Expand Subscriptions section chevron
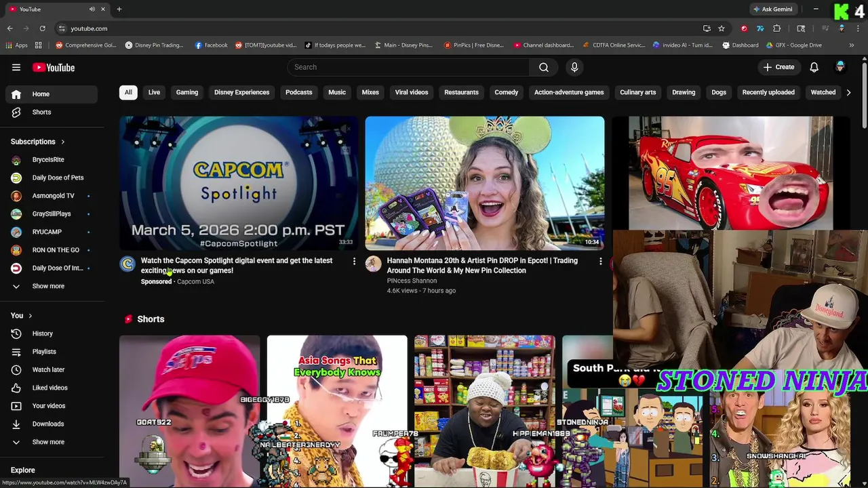Viewport: 868px width, 488px height. pos(62,142)
